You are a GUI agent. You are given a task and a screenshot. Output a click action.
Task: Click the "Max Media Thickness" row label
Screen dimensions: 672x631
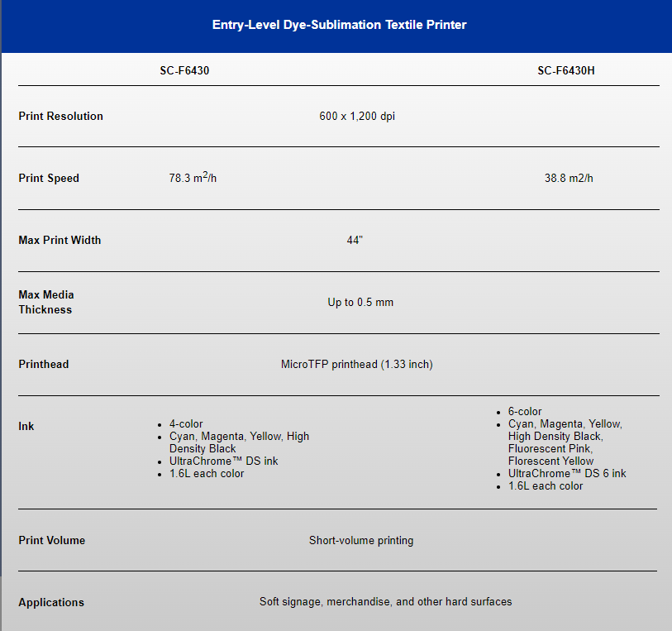[x=45, y=302]
